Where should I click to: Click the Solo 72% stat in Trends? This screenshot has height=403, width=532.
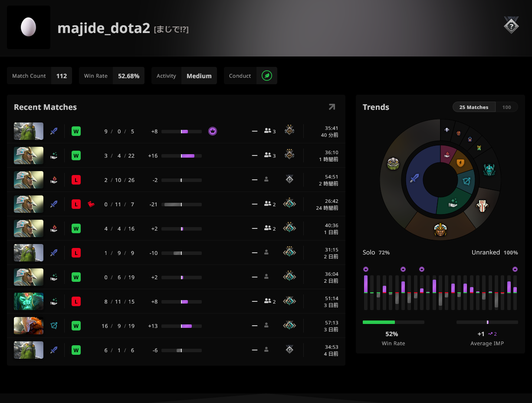[x=376, y=252]
